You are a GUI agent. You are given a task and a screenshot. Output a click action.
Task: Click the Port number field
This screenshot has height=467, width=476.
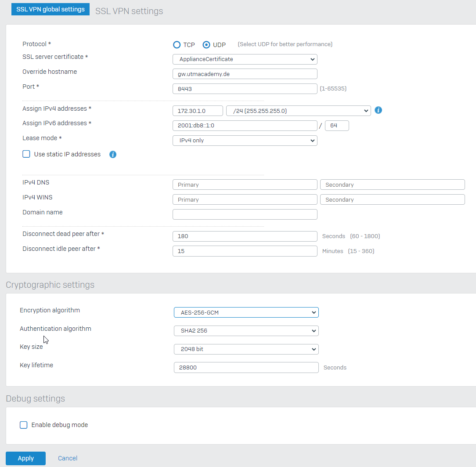[245, 88]
